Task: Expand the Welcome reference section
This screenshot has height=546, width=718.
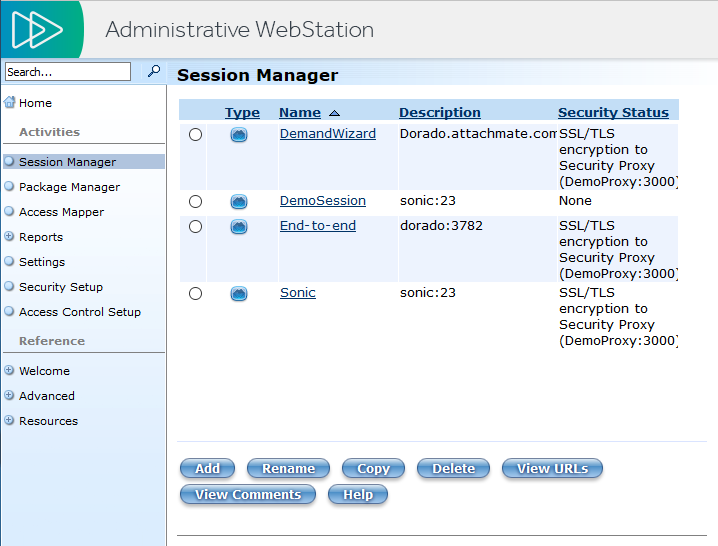Action: 9,371
